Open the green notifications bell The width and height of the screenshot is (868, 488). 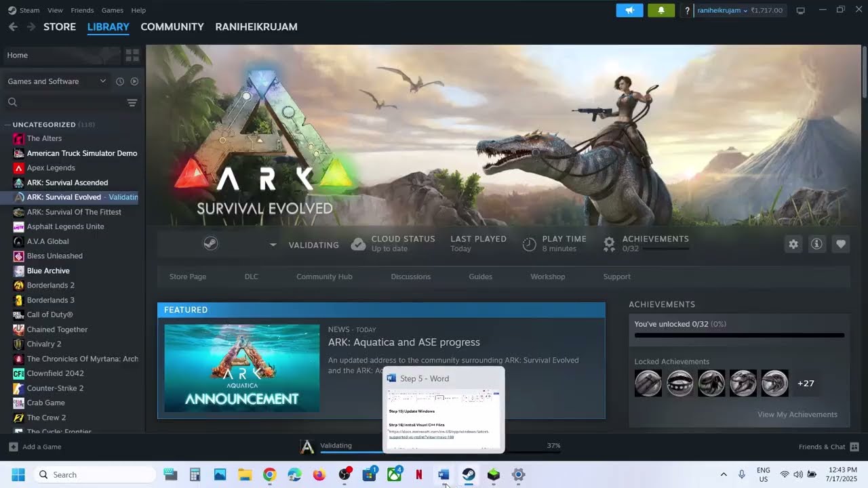pyautogui.click(x=661, y=10)
